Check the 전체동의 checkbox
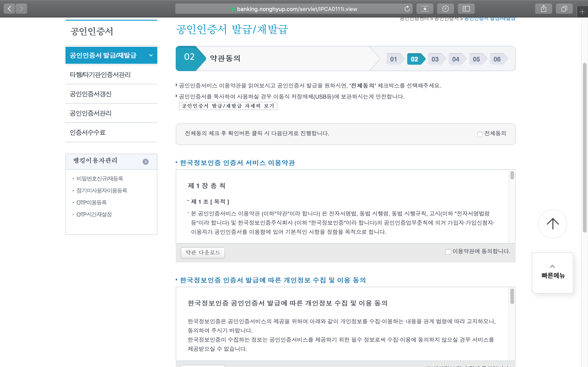Screen dimensions: 588x367 click(480, 134)
